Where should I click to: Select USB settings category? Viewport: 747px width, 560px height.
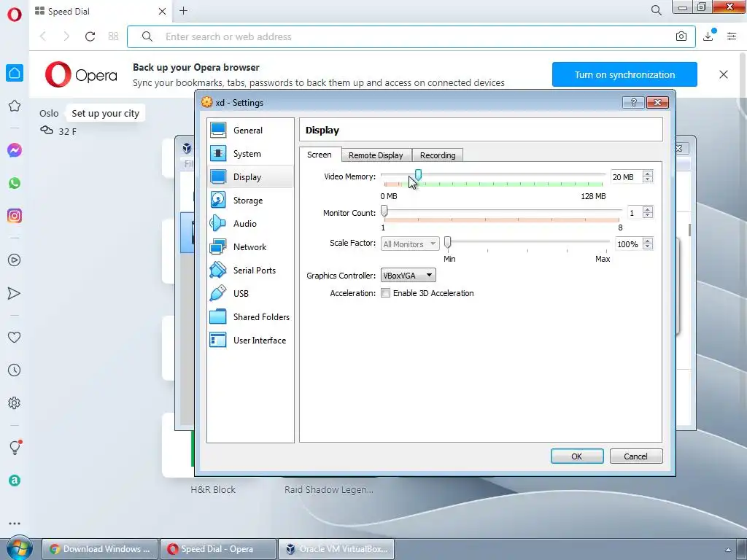click(x=250, y=293)
